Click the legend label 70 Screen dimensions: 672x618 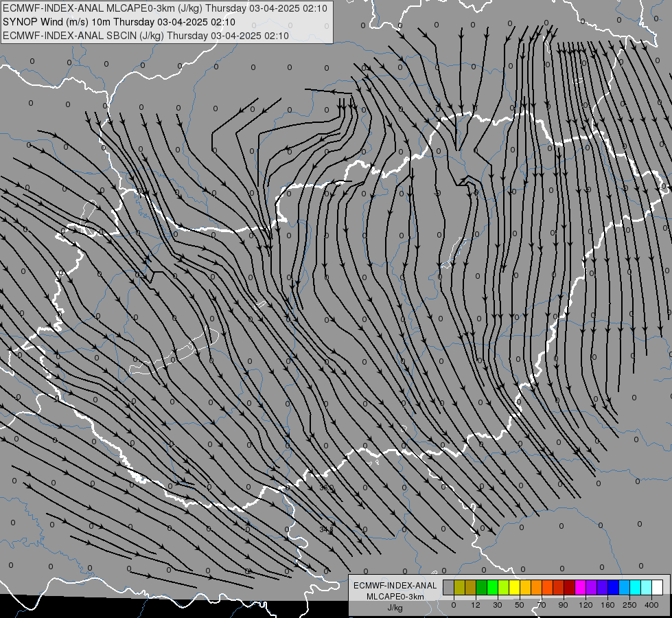coord(542,605)
